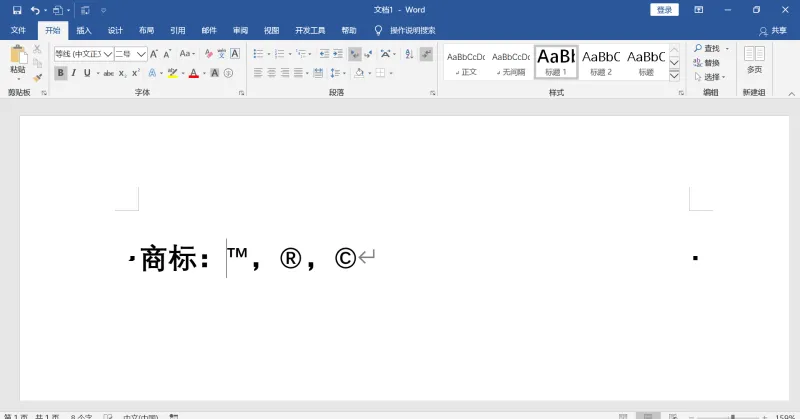Expand the line spacing dropdown
Screen dimensions: 800x419
click(x=344, y=73)
